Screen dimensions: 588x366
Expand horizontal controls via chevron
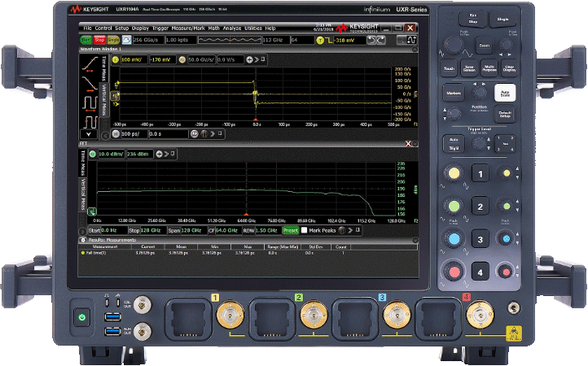pyautogui.click(x=213, y=133)
